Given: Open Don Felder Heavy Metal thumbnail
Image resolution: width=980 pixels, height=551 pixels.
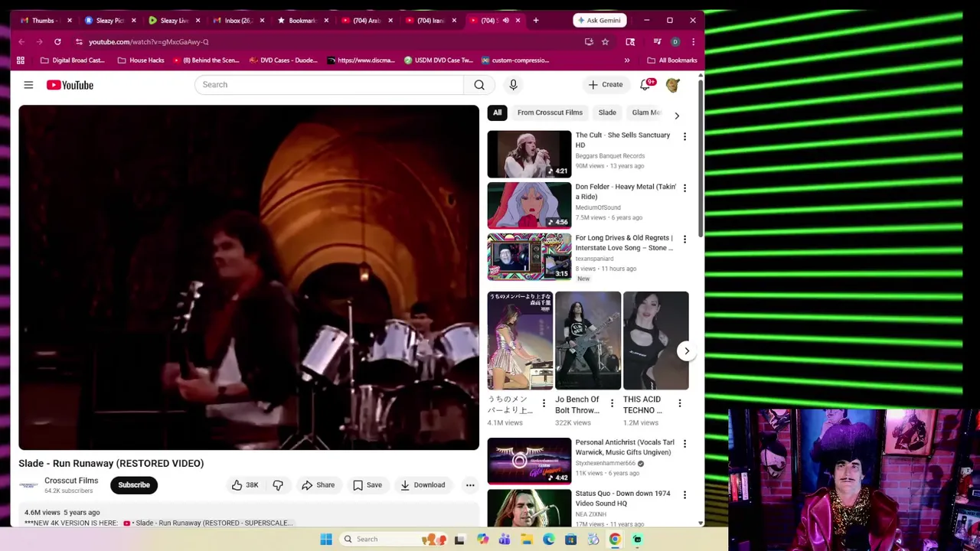Looking at the screenshot, I should tap(529, 205).
